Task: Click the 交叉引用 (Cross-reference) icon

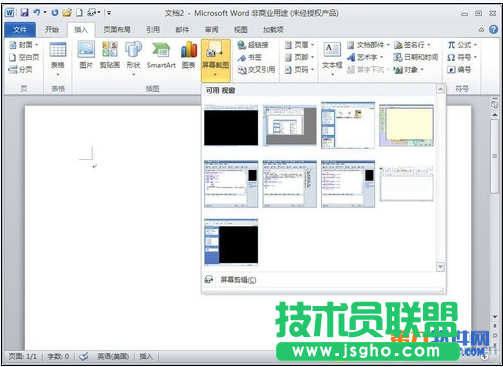Action: click(256, 69)
